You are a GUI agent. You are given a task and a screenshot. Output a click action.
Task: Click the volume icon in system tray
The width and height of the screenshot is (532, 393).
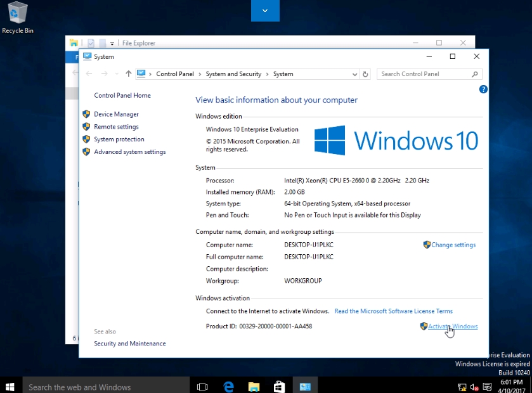(474, 387)
